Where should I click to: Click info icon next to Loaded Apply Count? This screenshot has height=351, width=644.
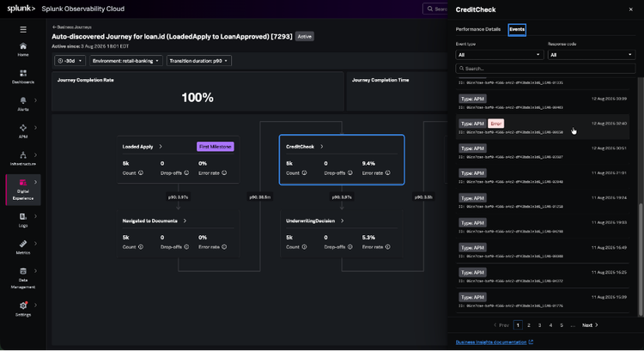pyautogui.click(x=141, y=172)
